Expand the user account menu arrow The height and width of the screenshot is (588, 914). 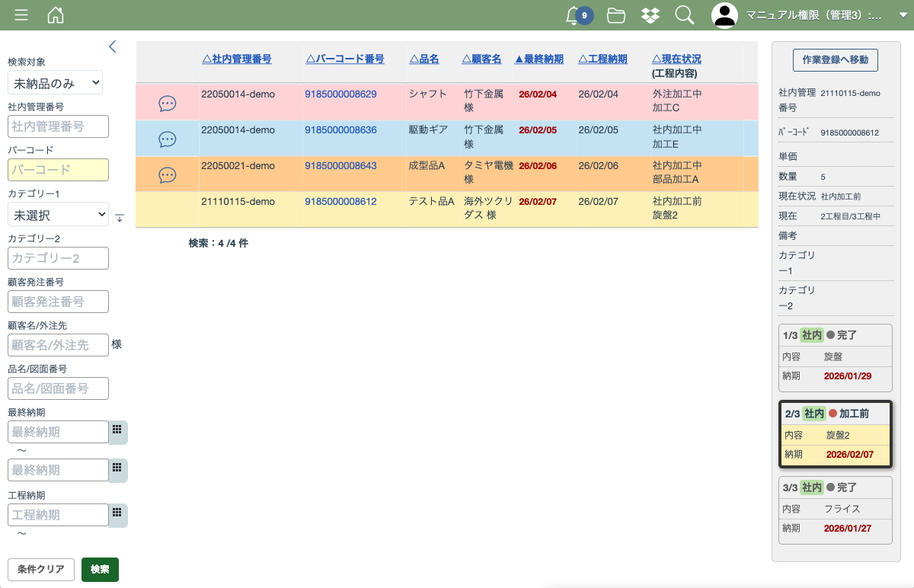[x=903, y=15]
